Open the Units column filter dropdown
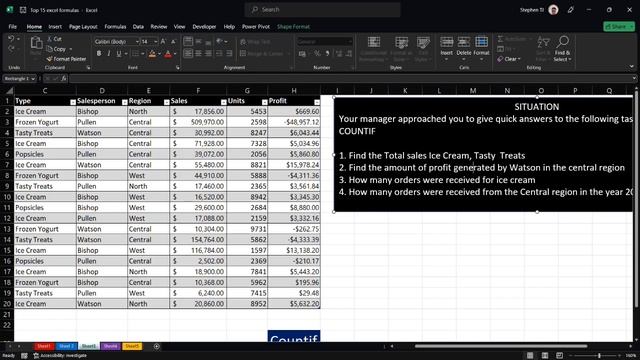The height and width of the screenshot is (360, 640). click(264, 102)
